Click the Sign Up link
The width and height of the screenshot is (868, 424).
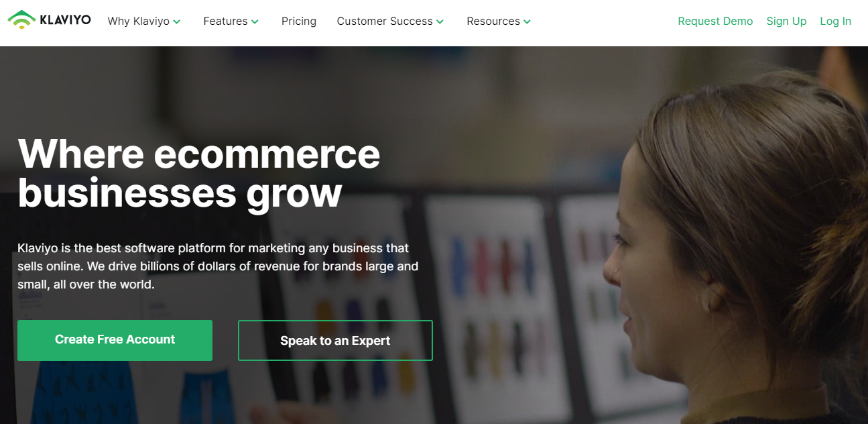[786, 21]
